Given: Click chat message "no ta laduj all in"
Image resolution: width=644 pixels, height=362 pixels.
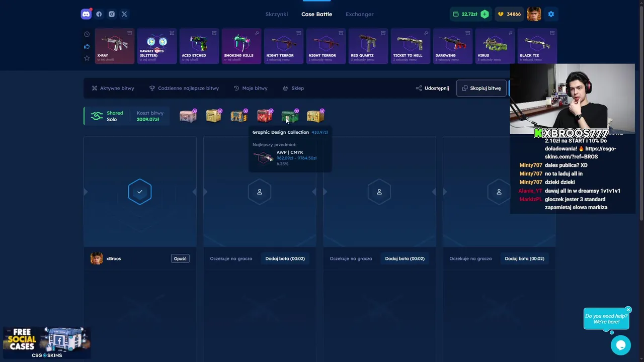Looking at the screenshot, I should pos(563,173).
